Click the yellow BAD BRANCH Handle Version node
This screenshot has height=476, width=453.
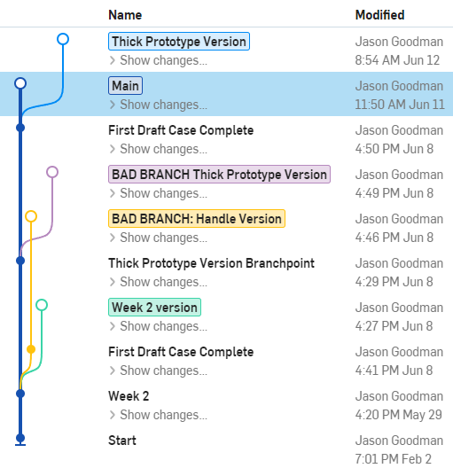(31, 216)
